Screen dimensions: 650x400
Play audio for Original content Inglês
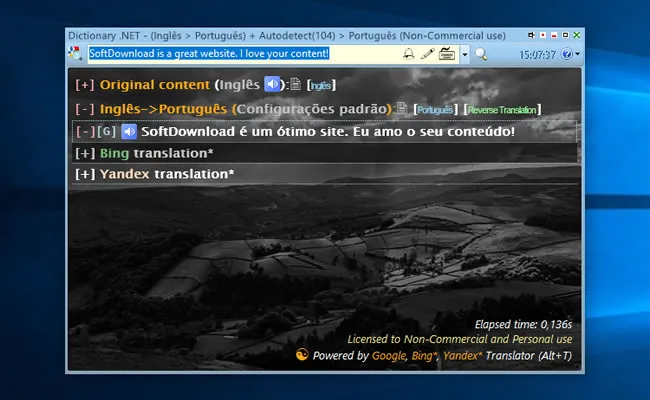coord(272,85)
